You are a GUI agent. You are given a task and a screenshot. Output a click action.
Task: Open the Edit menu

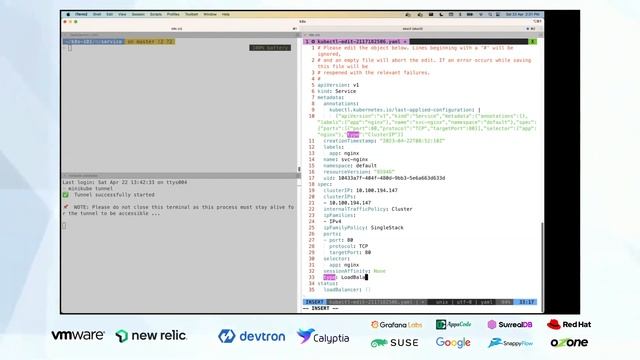point(110,14)
